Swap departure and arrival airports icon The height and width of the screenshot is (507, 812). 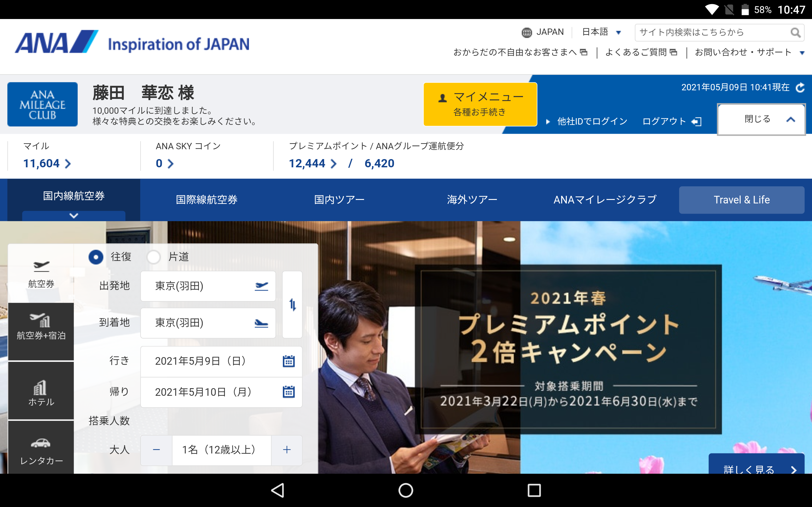pos(292,305)
